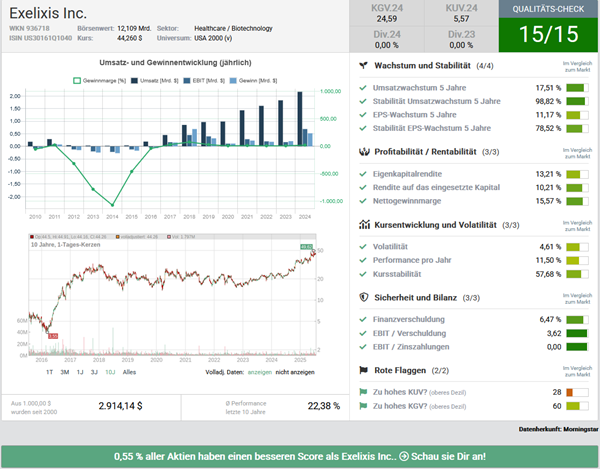Screen dimensions: 600x469
Task: Click the KUV.24 value 5,57
Action: [x=461, y=19]
